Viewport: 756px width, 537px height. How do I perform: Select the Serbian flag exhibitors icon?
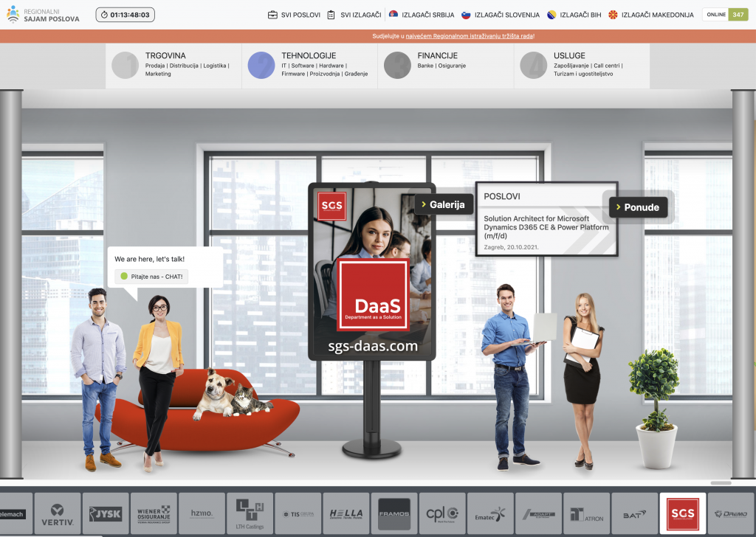pos(394,15)
